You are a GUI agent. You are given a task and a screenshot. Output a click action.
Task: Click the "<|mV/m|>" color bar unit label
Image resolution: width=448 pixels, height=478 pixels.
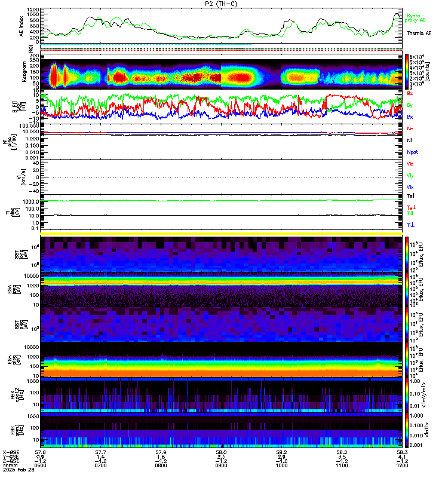[x=424, y=395]
